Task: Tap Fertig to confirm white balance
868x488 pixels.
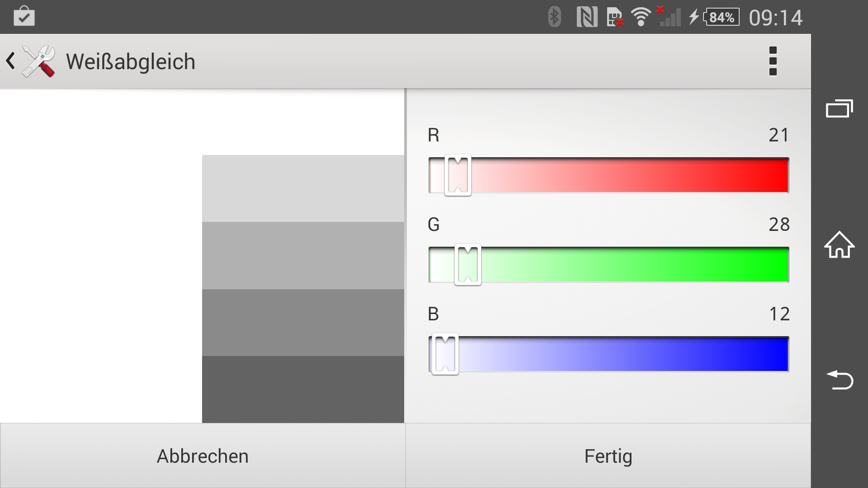Action: coord(608,456)
